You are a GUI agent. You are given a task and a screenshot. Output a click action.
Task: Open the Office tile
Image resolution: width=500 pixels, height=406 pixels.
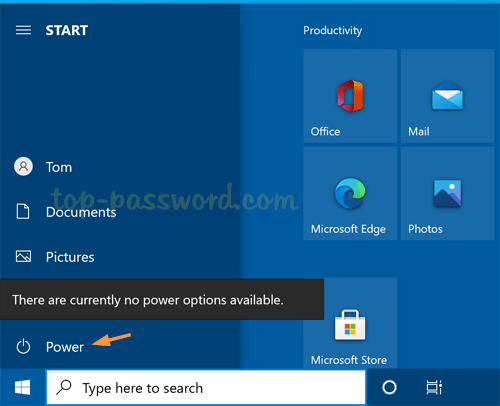click(350, 96)
